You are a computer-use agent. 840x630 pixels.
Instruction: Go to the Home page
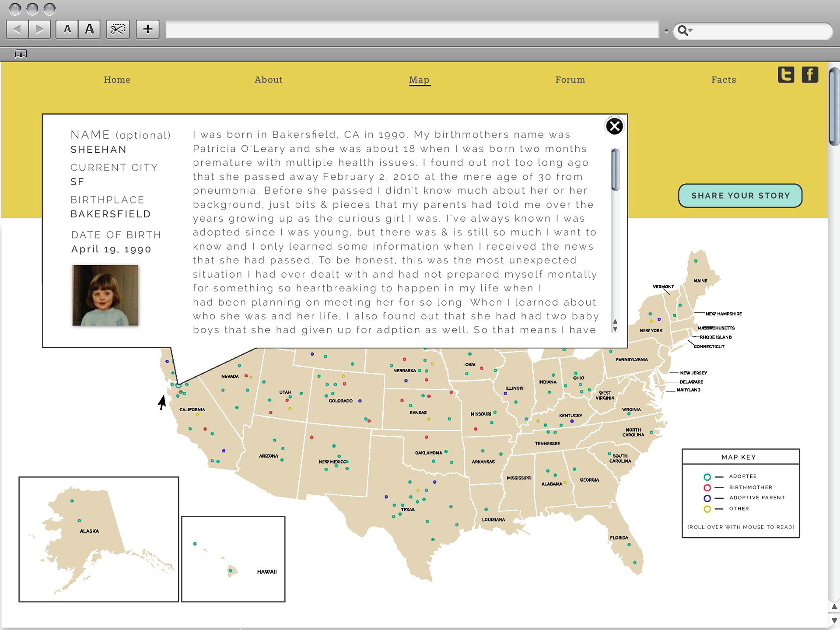117,80
